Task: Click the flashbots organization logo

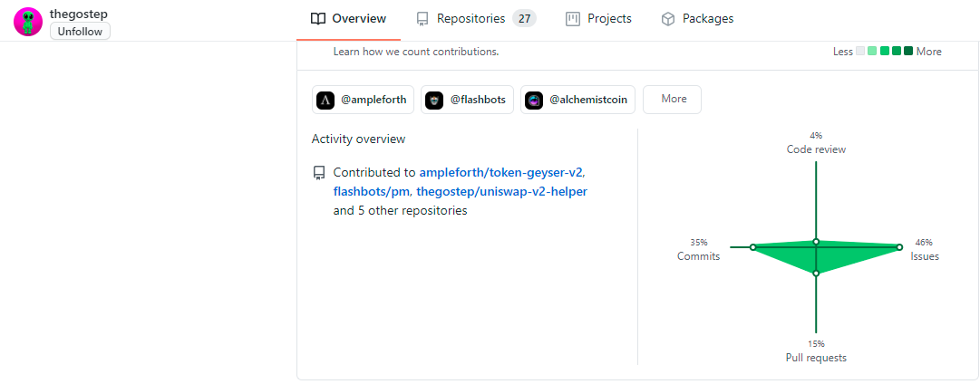Action: click(x=434, y=100)
